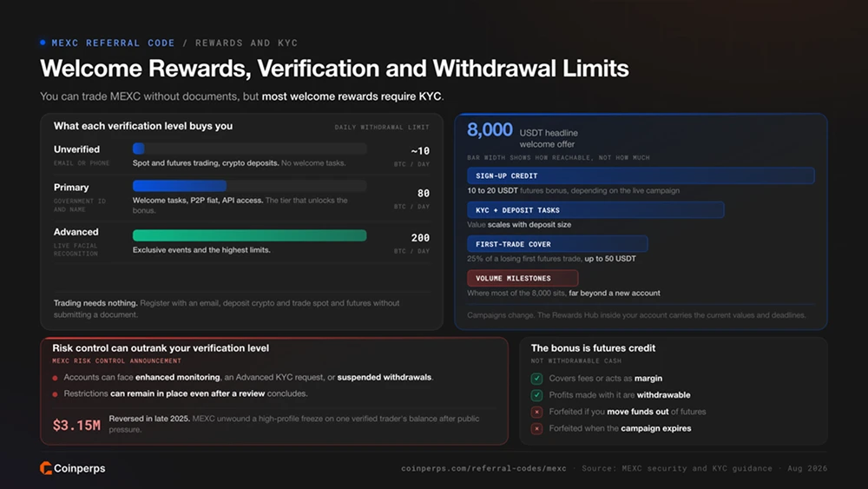This screenshot has width=868, height=489.
Task: Click '10 to 20 USDT futures bonus' description
Action: point(574,190)
